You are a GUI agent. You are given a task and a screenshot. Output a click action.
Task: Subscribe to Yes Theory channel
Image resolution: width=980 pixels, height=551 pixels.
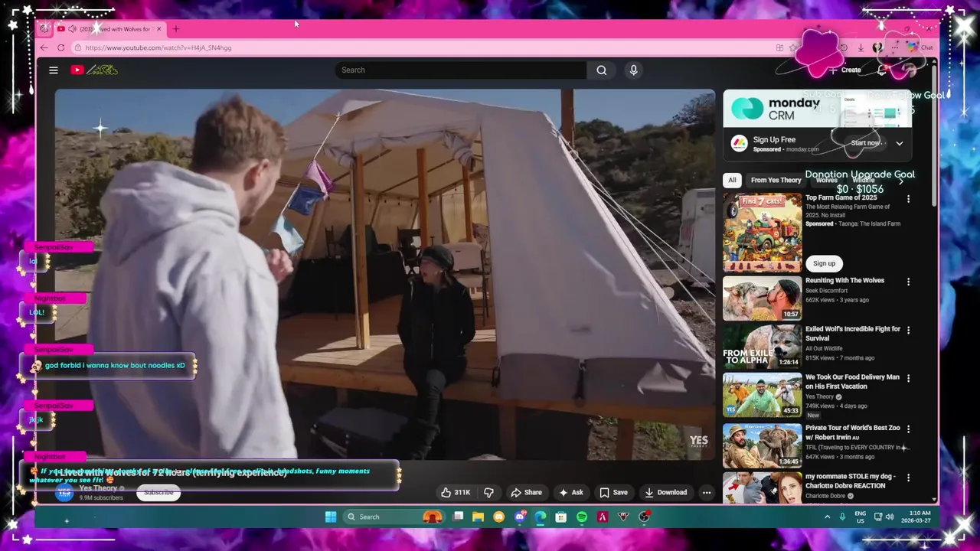(x=158, y=492)
